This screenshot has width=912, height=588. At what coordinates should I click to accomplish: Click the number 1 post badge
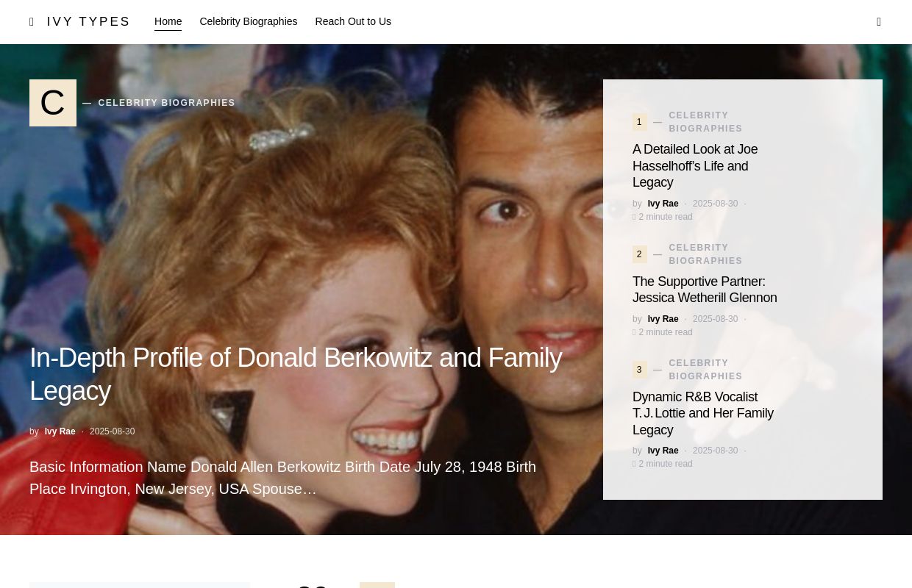pyautogui.click(x=639, y=122)
